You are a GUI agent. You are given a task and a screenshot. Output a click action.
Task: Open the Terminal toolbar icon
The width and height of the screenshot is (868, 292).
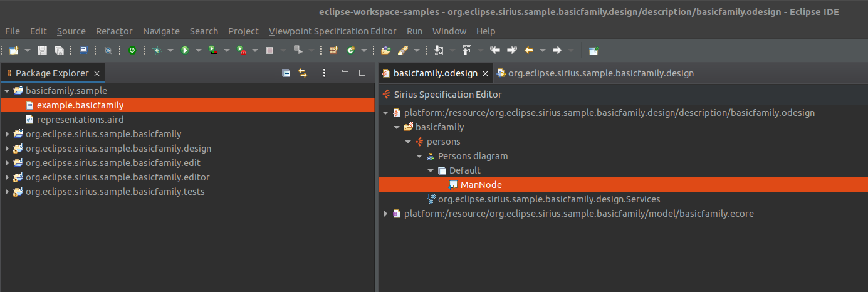click(83, 50)
